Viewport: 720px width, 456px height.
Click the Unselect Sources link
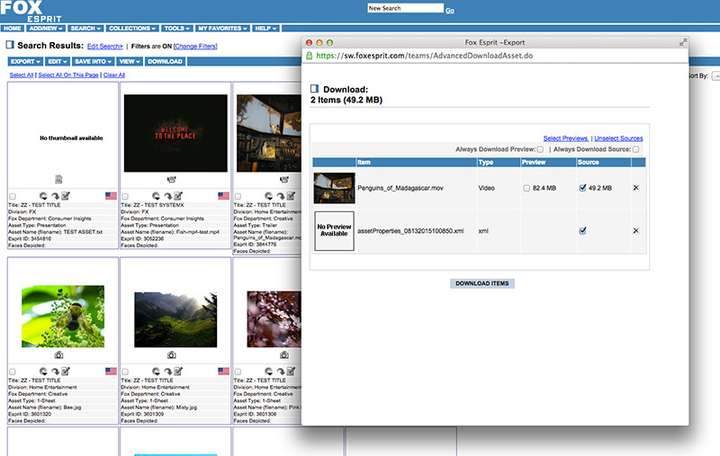coord(619,138)
